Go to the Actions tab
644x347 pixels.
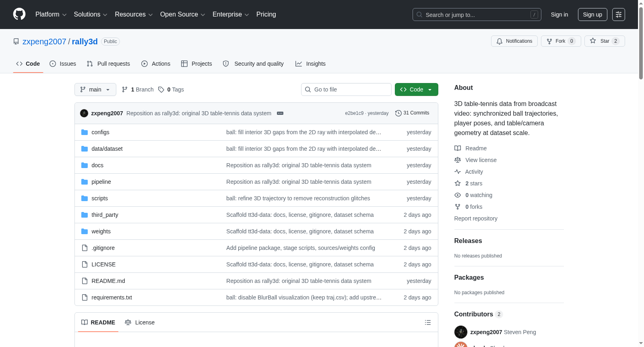click(x=156, y=64)
